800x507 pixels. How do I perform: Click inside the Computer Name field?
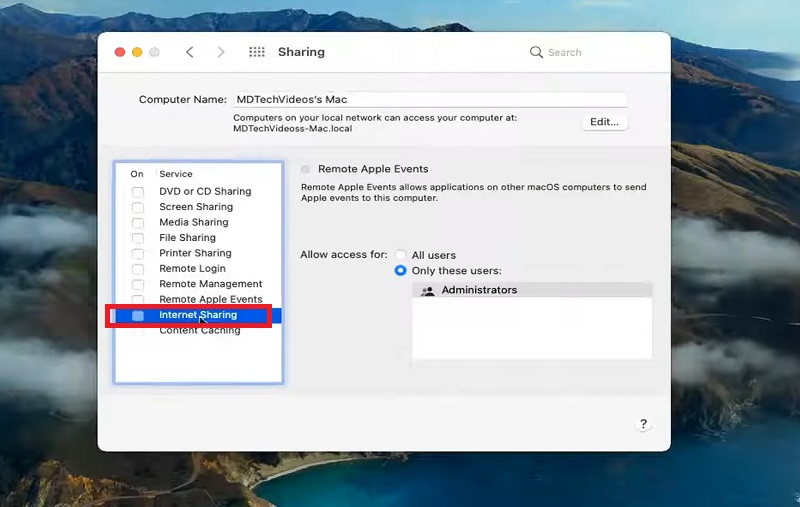coord(428,100)
